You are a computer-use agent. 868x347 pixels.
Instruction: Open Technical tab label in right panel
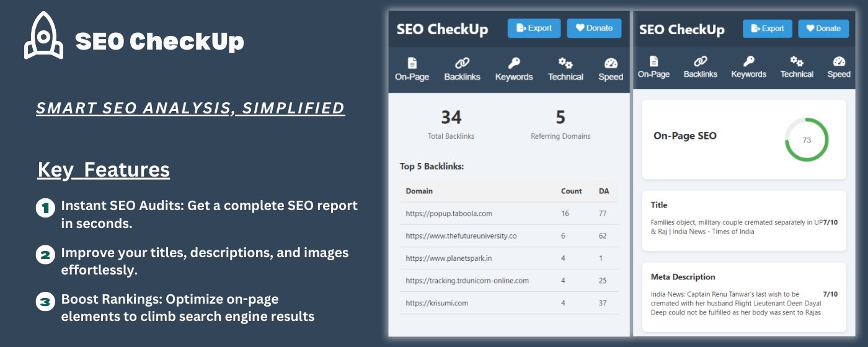point(797,74)
